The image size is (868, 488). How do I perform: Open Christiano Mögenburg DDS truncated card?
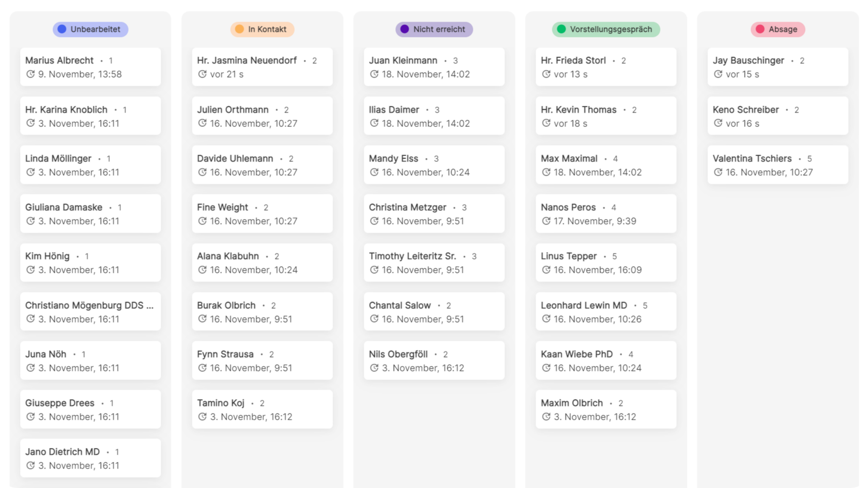90,311
